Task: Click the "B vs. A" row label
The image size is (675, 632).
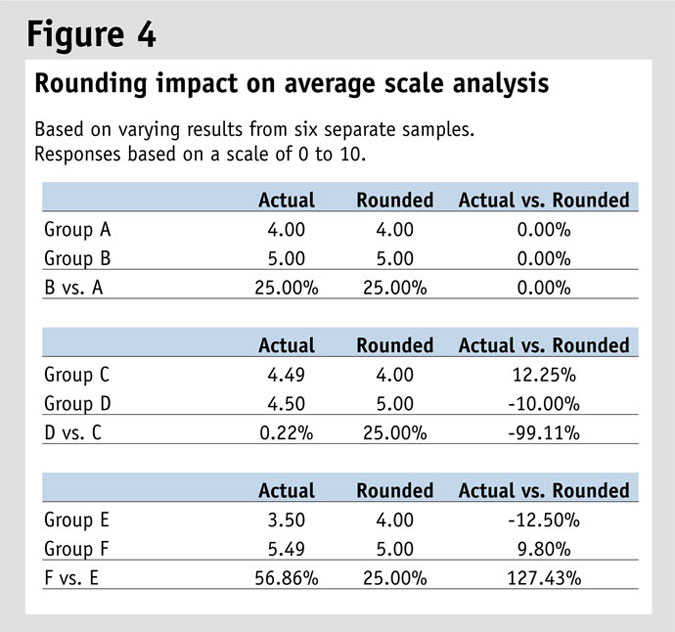Action: (73, 287)
